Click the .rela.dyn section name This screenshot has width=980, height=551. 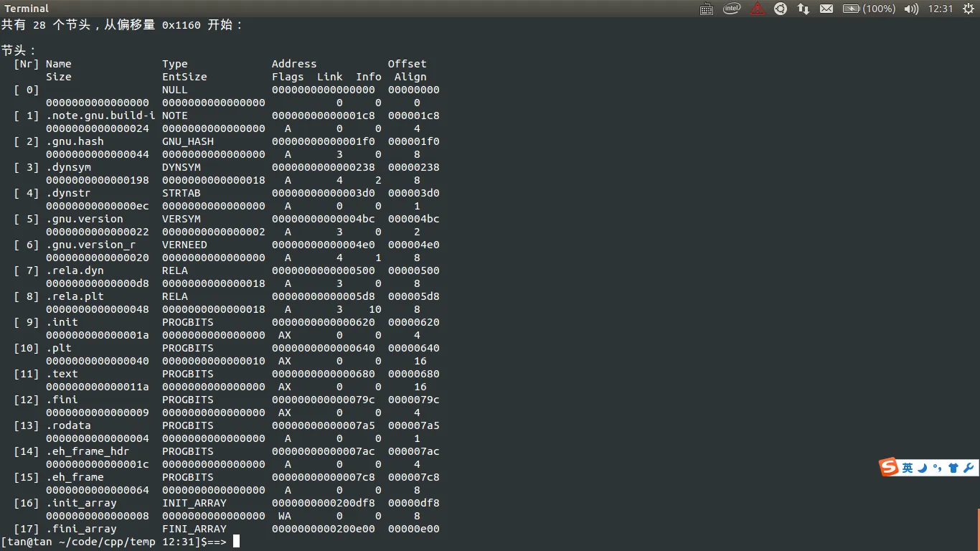point(75,270)
